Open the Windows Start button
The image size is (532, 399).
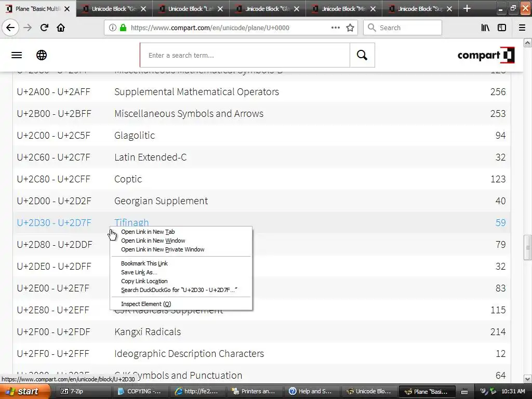[25, 391]
